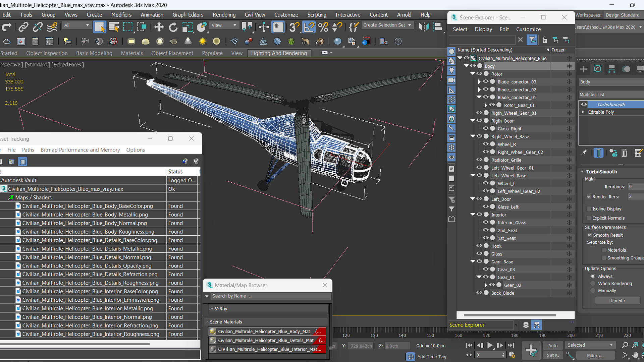Click the Select Object arrow tool
Screen dimensions: 644x362
[x=99, y=27]
